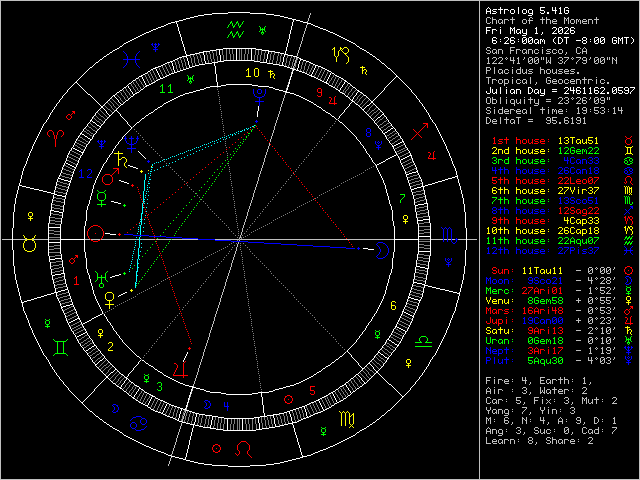The image size is (640, 480).
Task: Click the Moon glyph ending the Moon row
Action: [x=629, y=281]
